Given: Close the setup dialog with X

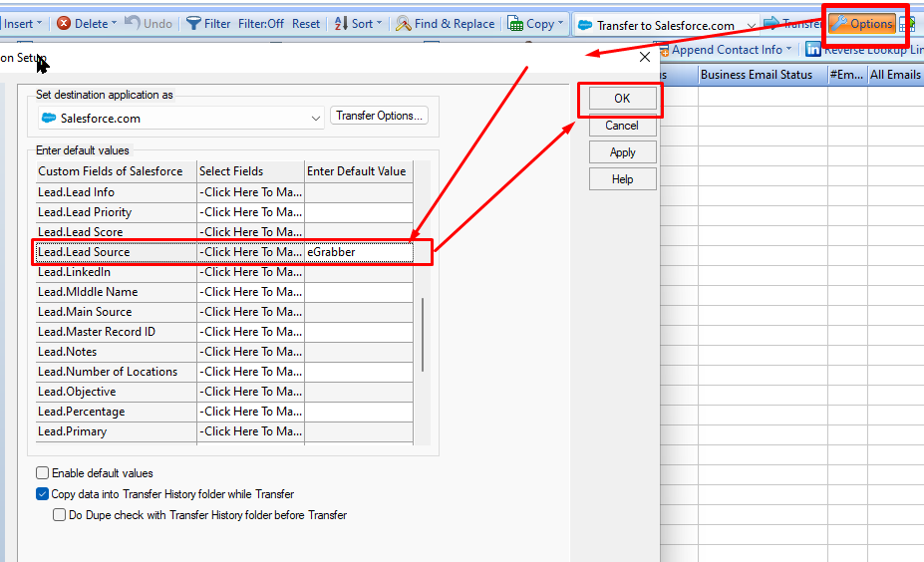Looking at the screenshot, I should point(645,57).
